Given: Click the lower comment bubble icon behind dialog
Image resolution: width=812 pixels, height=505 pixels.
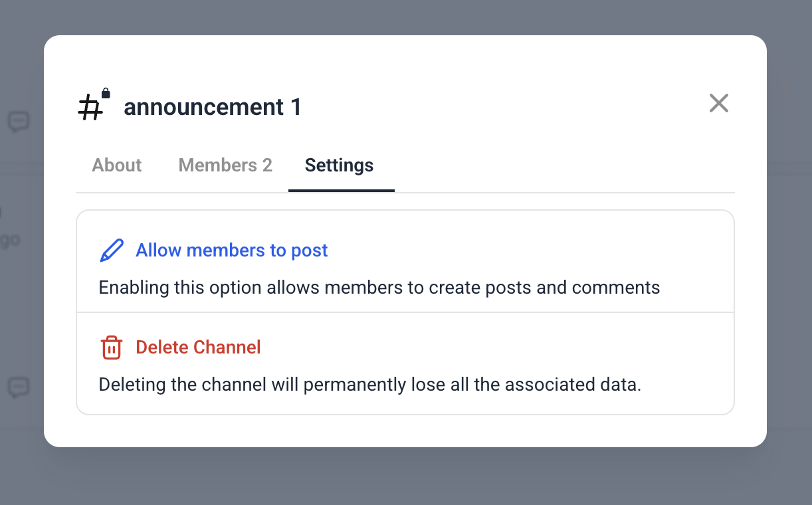Looking at the screenshot, I should click(19, 387).
